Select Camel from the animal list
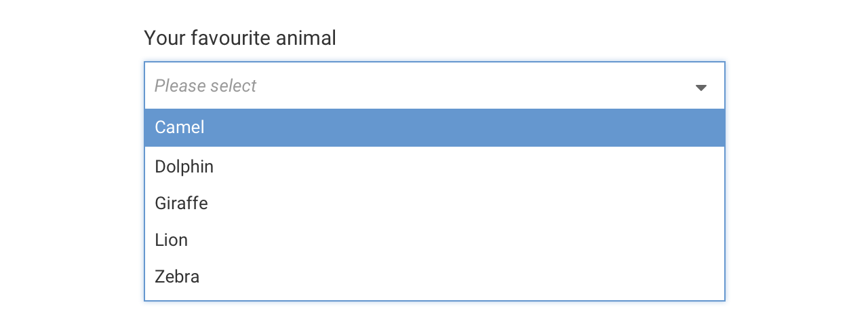Viewport: 868px width, 326px height. [x=434, y=128]
